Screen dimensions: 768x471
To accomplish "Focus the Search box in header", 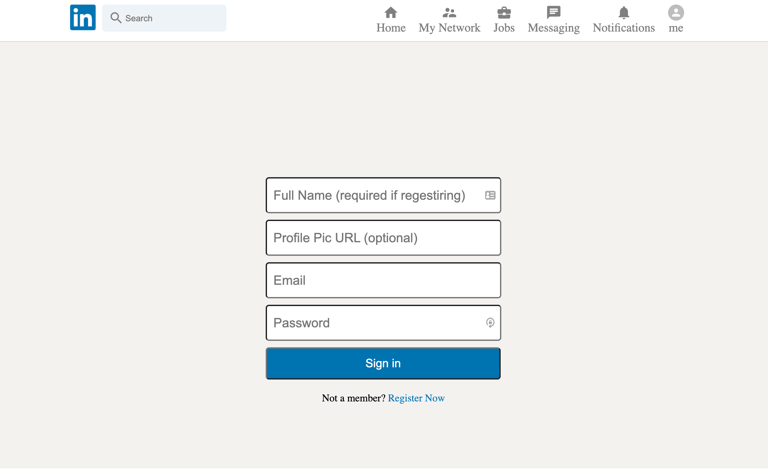I will pos(164,18).
